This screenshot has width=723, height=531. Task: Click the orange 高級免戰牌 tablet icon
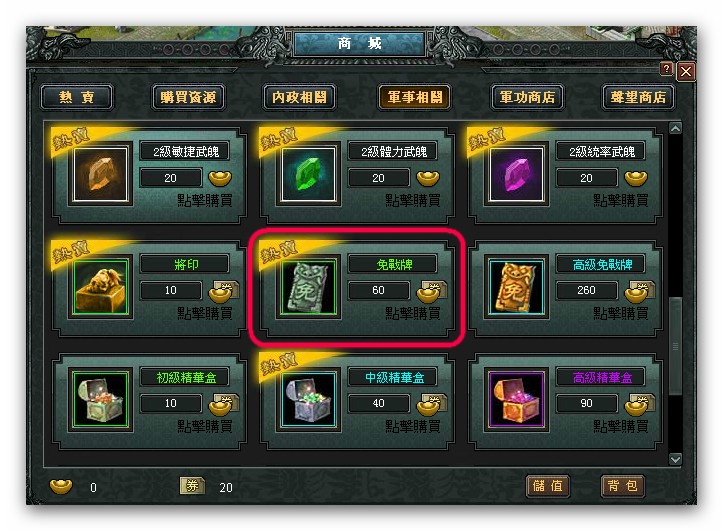[x=516, y=287]
